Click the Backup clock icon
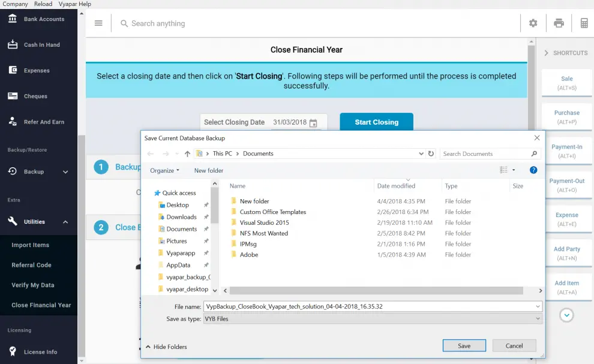This screenshot has height=364, width=594. click(x=13, y=171)
